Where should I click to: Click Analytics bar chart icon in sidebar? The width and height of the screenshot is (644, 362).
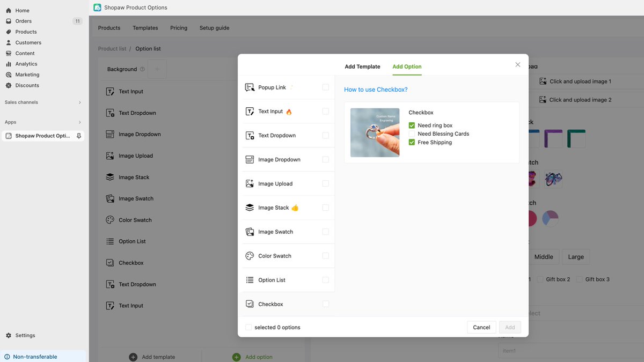coord(9,64)
